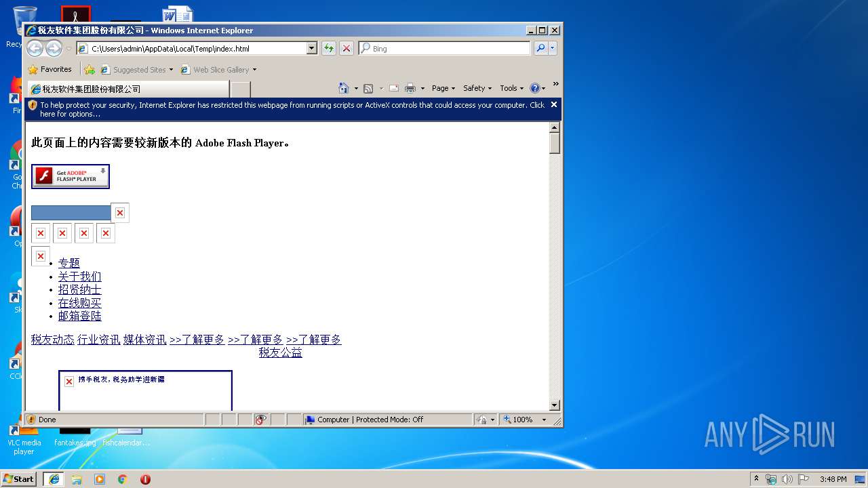Open Internet Explorer in the taskbar
Screen dimensions: 868x488
click(x=54, y=479)
